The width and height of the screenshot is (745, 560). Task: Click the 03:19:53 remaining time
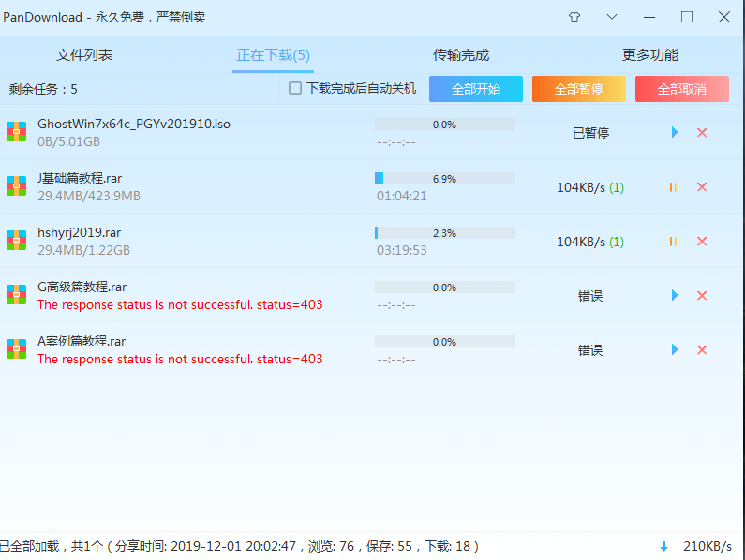pyautogui.click(x=401, y=250)
